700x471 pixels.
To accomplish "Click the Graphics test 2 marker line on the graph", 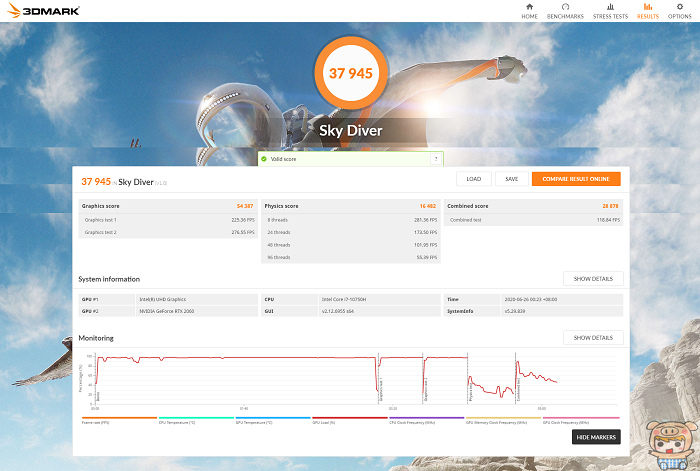I will (x=423, y=378).
